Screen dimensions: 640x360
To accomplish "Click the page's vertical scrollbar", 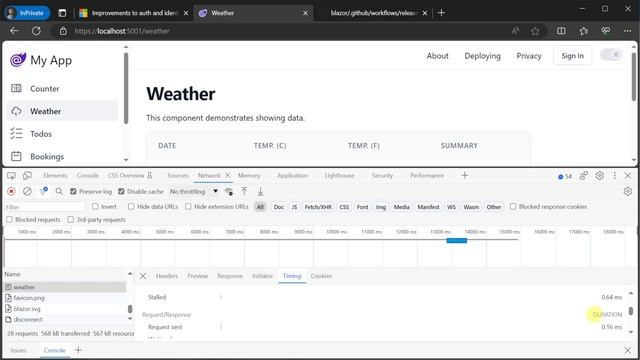I will click(633, 76).
